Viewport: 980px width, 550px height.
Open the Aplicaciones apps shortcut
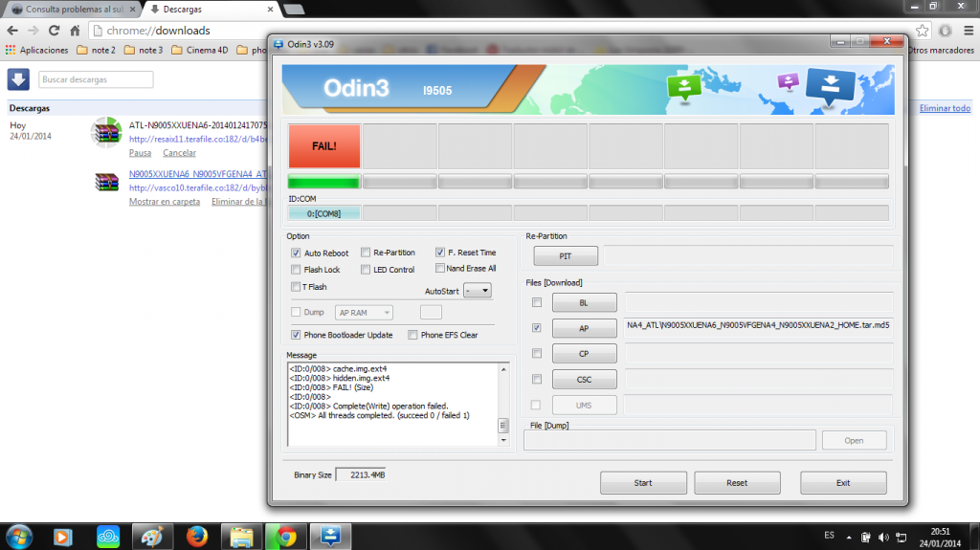37,50
